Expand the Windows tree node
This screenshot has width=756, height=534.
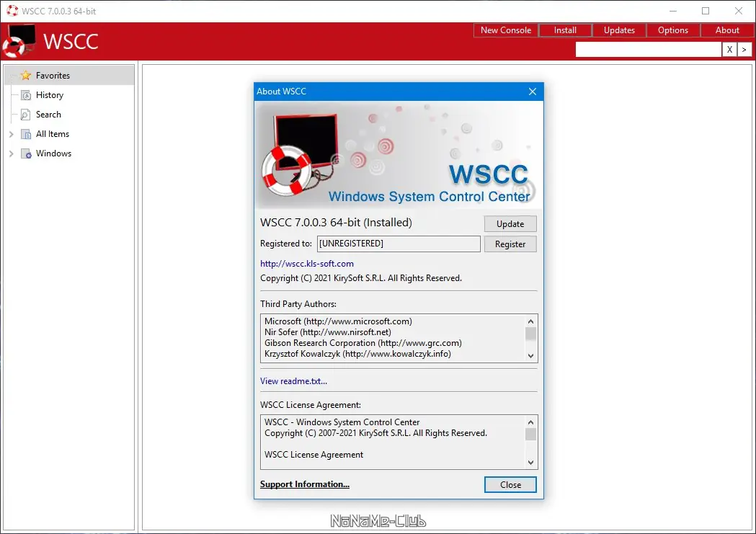point(11,153)
